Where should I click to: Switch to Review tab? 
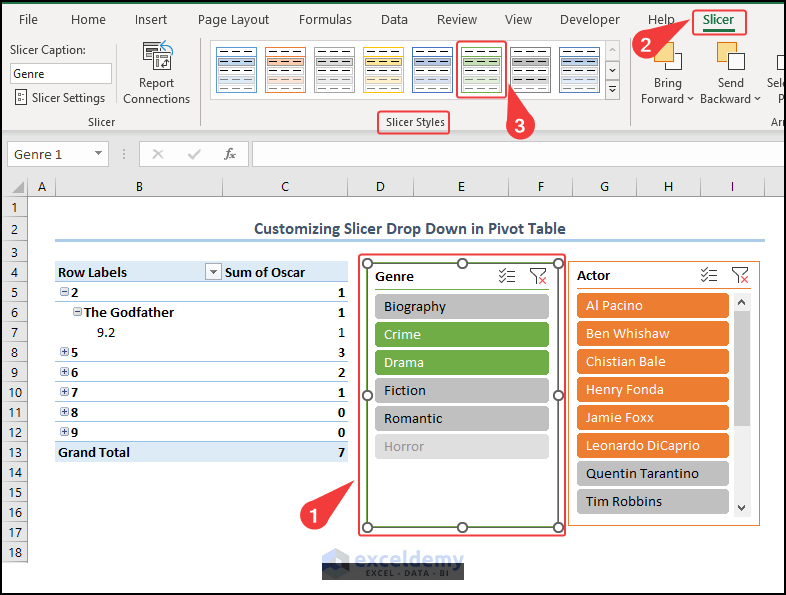[x=457, y=20]
